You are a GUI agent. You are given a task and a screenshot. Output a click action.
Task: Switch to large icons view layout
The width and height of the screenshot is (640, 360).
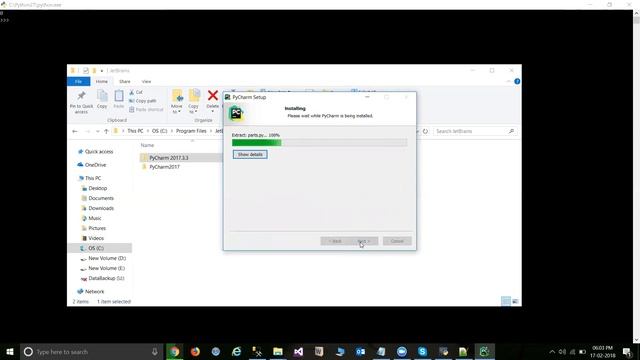(x=515, y=301)
